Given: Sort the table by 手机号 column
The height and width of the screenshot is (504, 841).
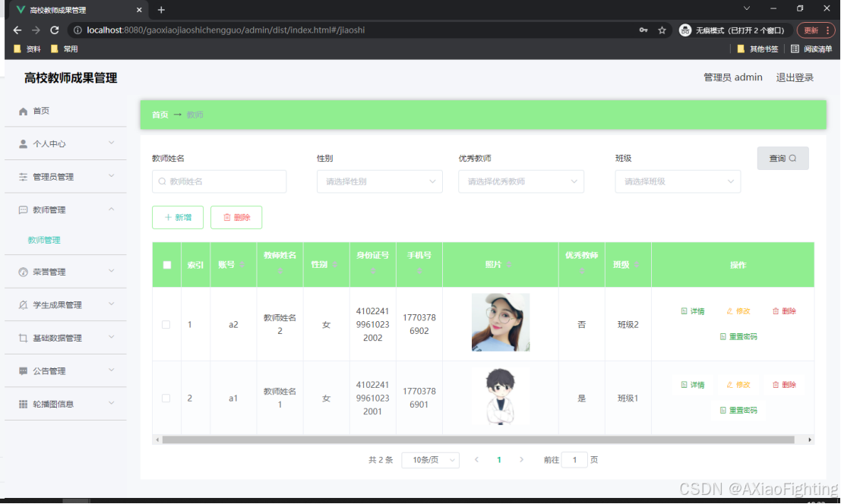Looking at the screenshot, I should [419, 271].
